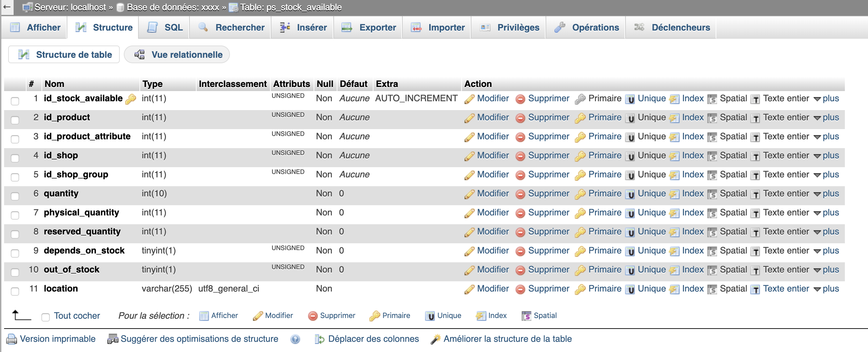Check the row for id_product column

(15, 120)
